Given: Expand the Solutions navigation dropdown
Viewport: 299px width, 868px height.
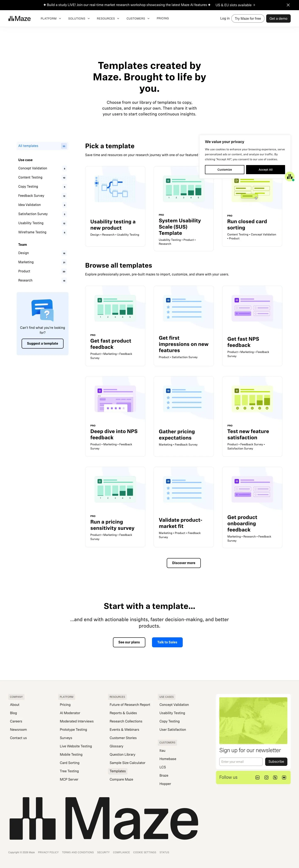Looking at the screenshot, I should 79,18.
